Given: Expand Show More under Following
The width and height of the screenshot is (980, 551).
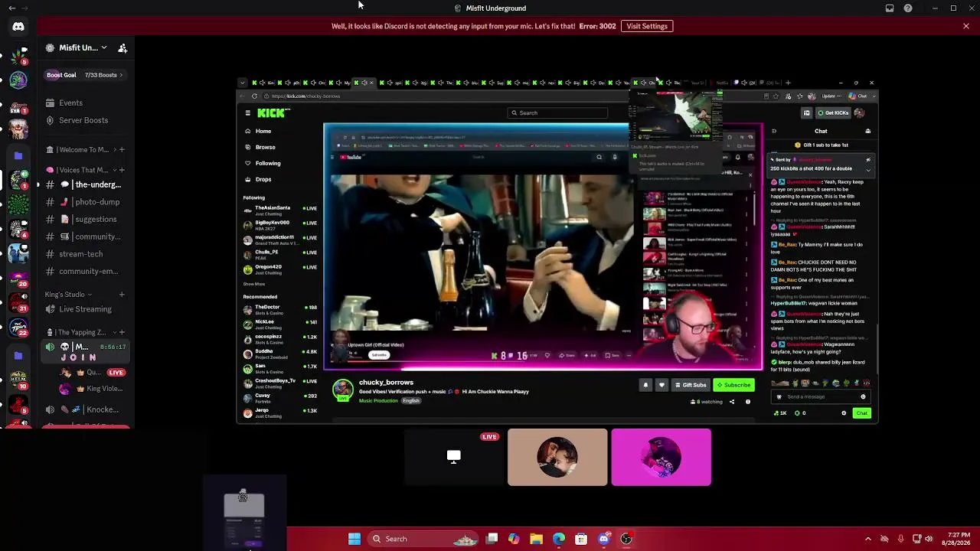Looking at the screenshot, I should [x=254, y=284].
